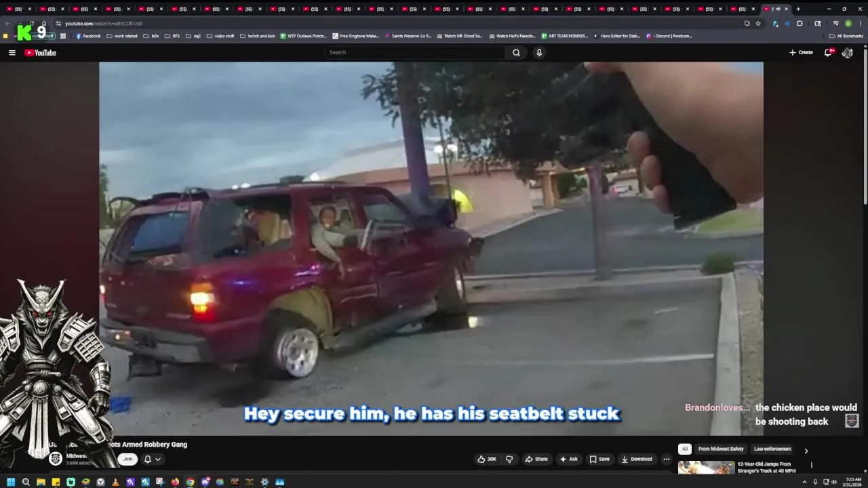Open the YouTube hamburger guide menu
The height and width of the screenshot is (488, 868).
(x=12, y=52)
